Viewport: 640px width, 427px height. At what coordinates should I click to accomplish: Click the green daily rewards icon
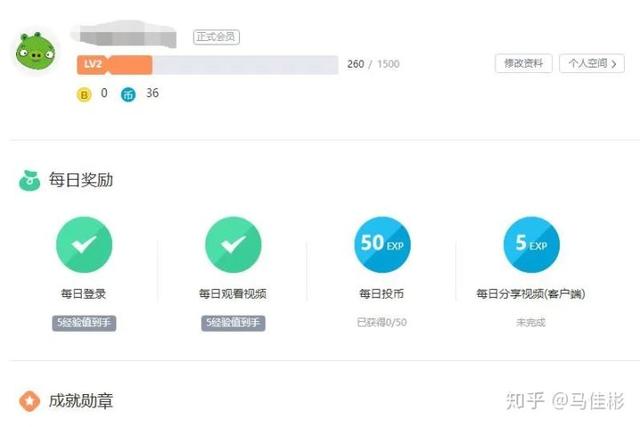tap(29, 181)
